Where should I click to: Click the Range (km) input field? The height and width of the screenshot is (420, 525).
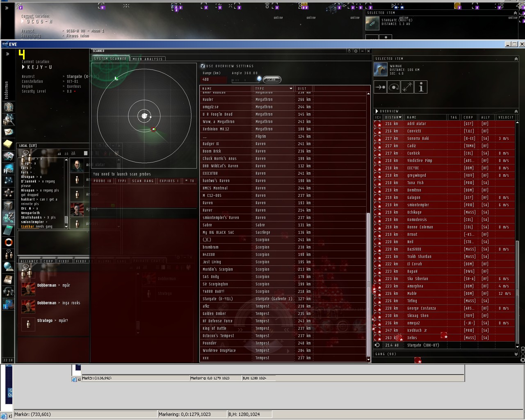point(213,80)
